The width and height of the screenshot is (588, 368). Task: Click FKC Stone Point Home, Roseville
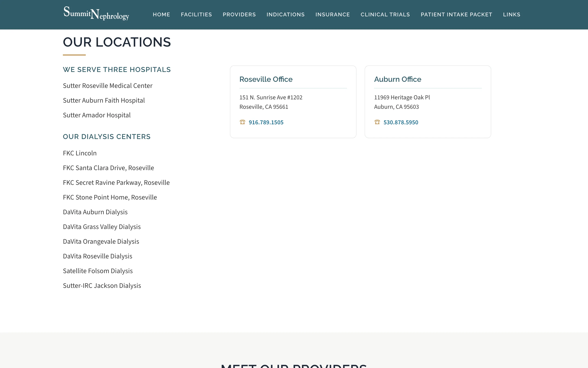[x=110, y=197]
